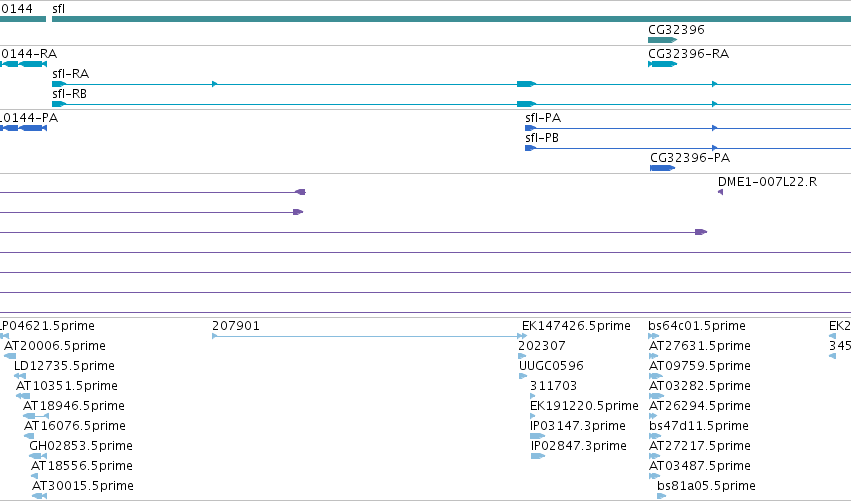
Task: Select the 207901 EST feature label
Action: click(236, 326)
